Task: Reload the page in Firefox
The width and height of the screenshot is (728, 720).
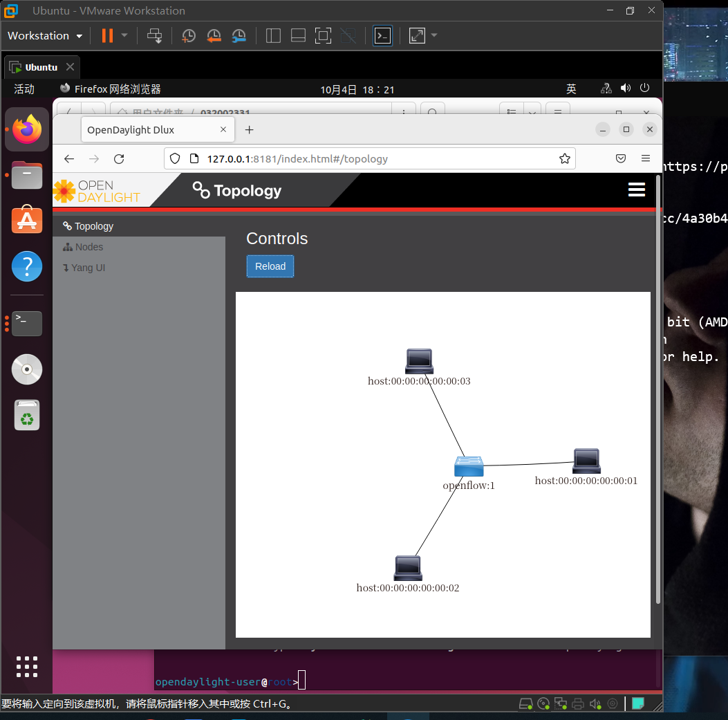Action: tap(119, 159)
